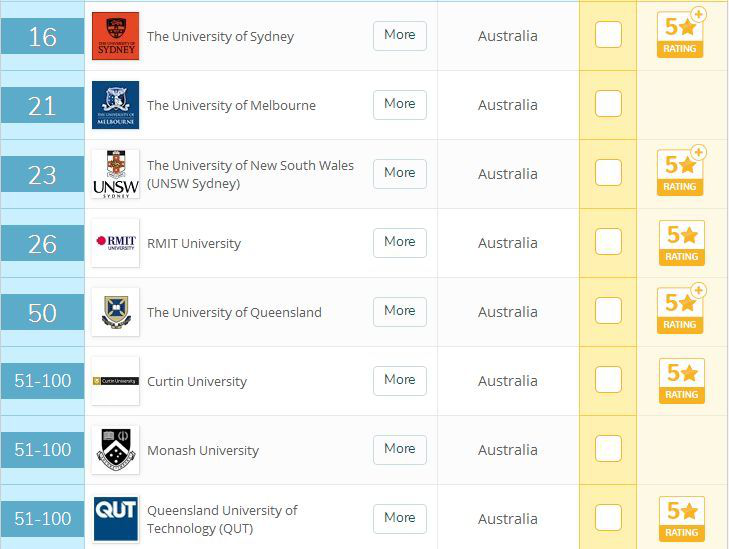Open the 5-star rating badge for University of Sydney
The image size is (729, 549).
pyautogui.click(x=681, y=36)
